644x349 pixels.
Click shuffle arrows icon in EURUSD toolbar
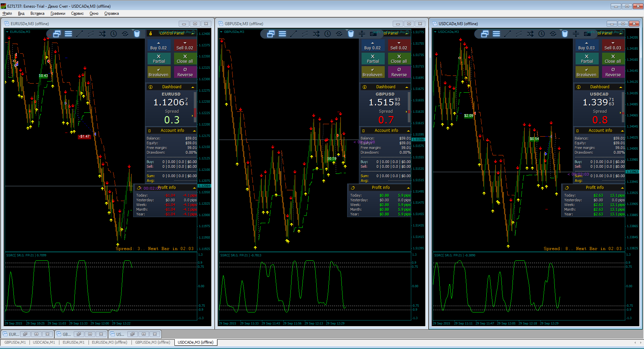click(102, 34)
